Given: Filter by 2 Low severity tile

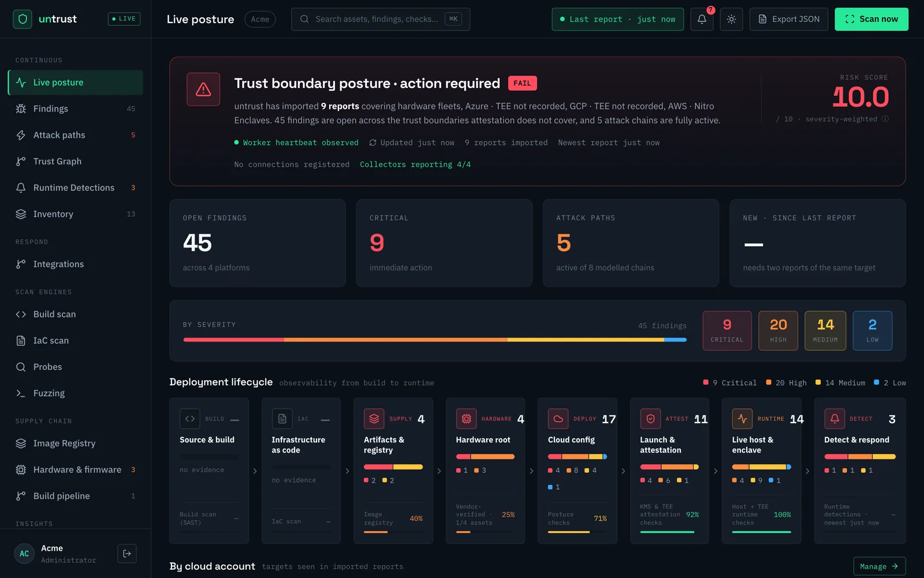Looking at the screenshot, I should 872,331.
